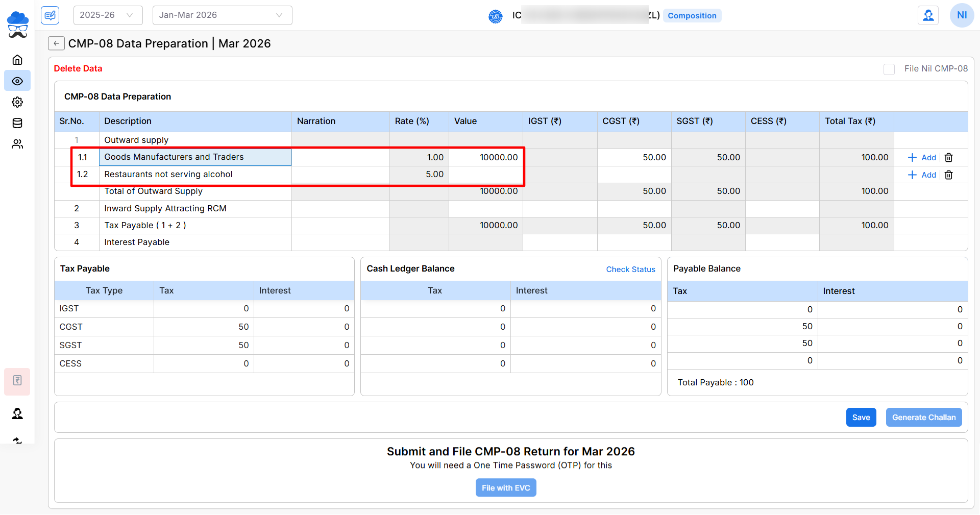
Task: Expand the 2025-26 financial year dropdown
Action: tap(108, 15)
